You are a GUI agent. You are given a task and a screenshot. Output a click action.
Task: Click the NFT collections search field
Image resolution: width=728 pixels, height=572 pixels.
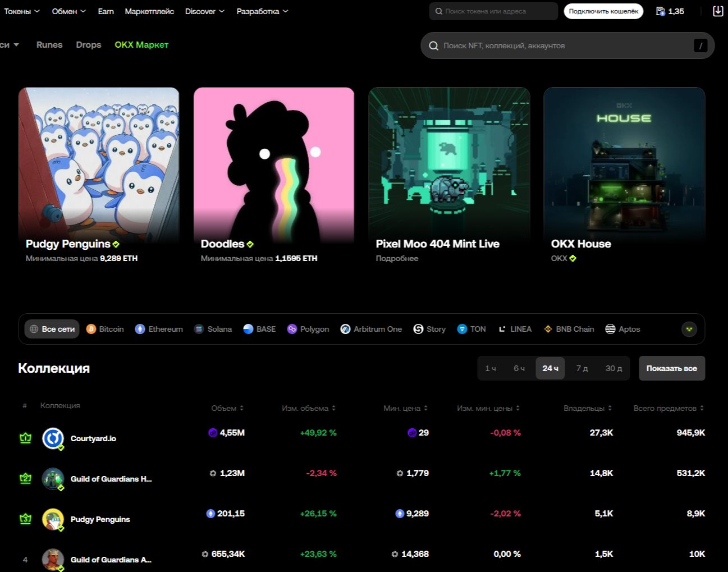tap(567, 45)
